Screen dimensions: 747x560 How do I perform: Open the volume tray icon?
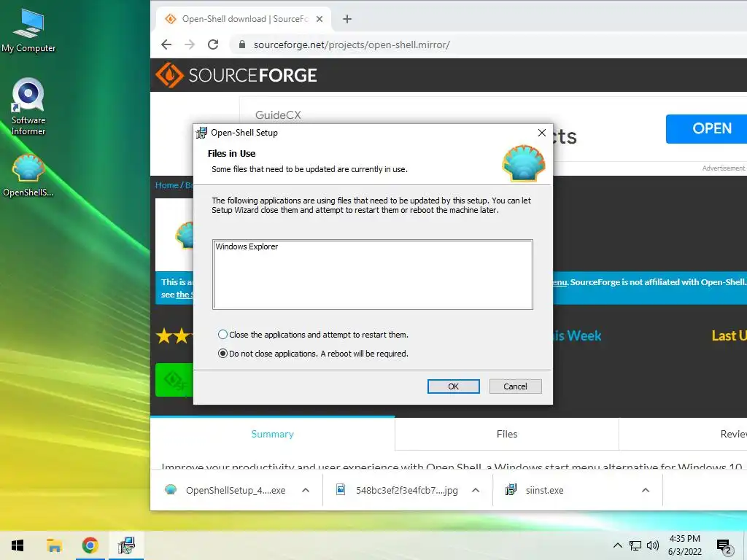[653, 545]
